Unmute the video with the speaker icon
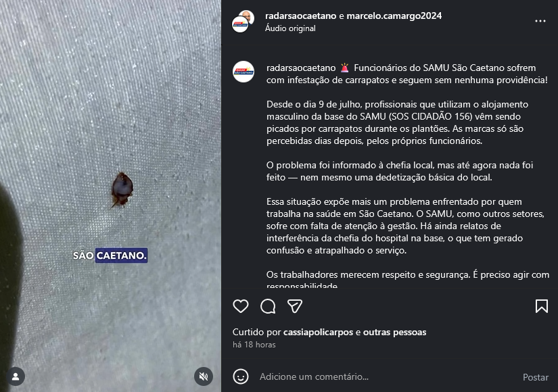Viewport: 558px width, 392px height. 204,376
